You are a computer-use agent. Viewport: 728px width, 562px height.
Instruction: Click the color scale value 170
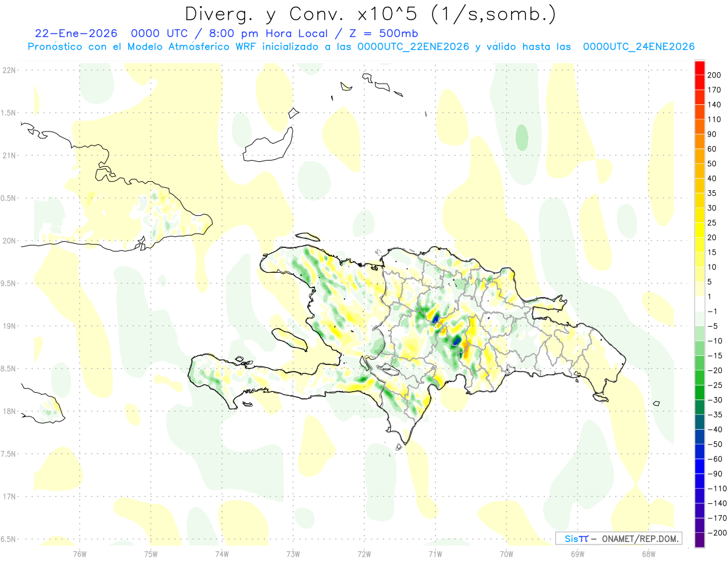pos(714,90)
